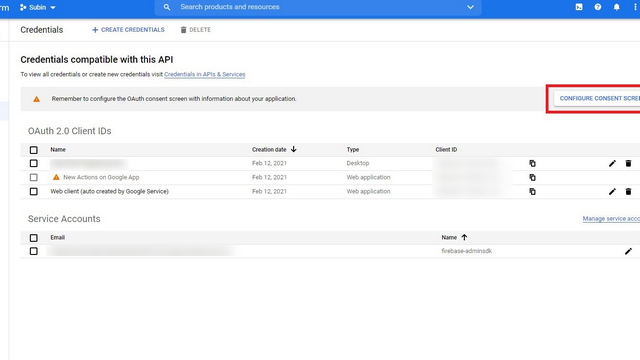The image size is (640, 360).
Task: Edit the Desktop OAuth client with pencil icon
Action: (612, 163)
